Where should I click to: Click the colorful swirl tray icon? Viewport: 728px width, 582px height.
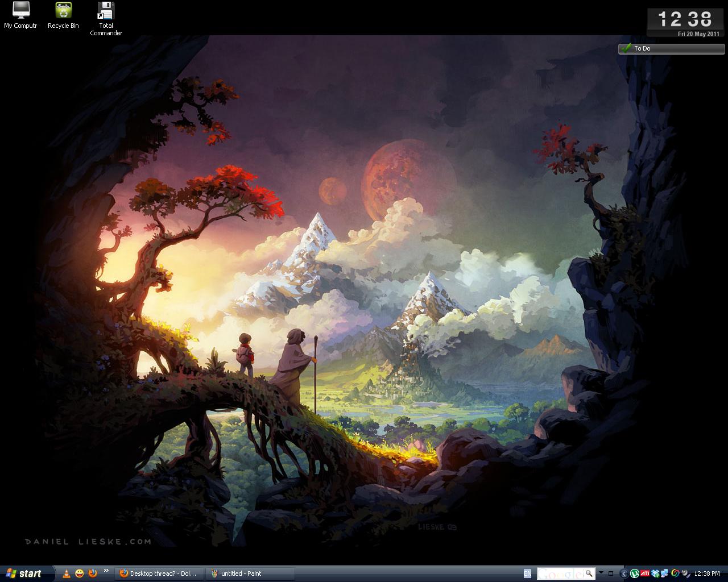click(676, 573)
